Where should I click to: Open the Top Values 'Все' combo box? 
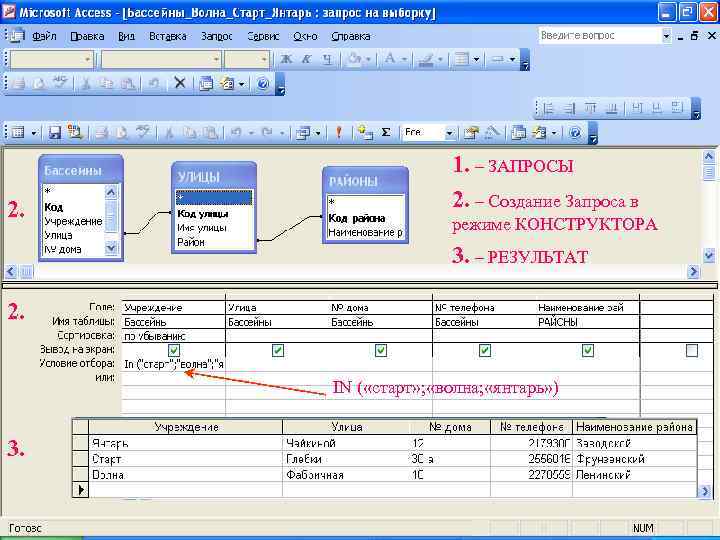coord(450,133)
